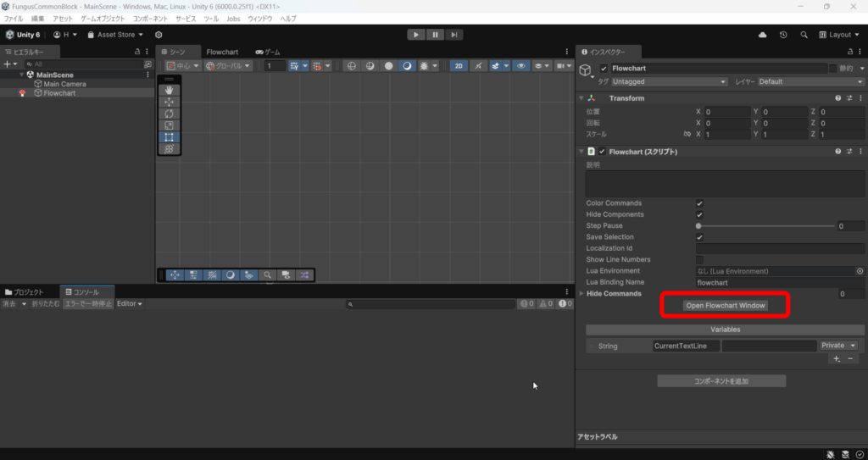Open the Layout dropdown
868x460 pixels.
point(839,35)
